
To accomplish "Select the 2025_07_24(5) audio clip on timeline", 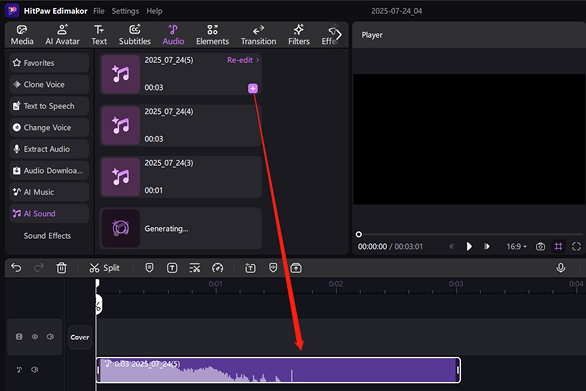I will click(278, 370).
